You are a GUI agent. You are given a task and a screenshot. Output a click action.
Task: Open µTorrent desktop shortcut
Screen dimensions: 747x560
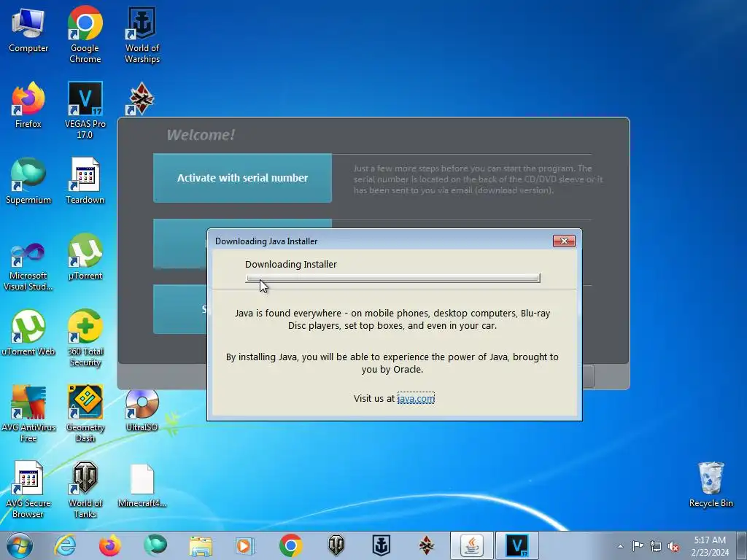[x=85, y=257]
